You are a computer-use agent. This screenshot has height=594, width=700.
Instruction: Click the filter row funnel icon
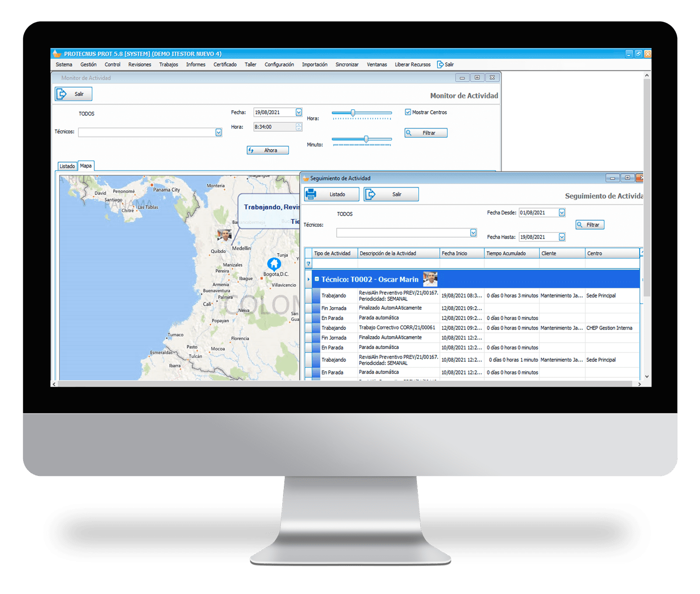click(308, 264)
